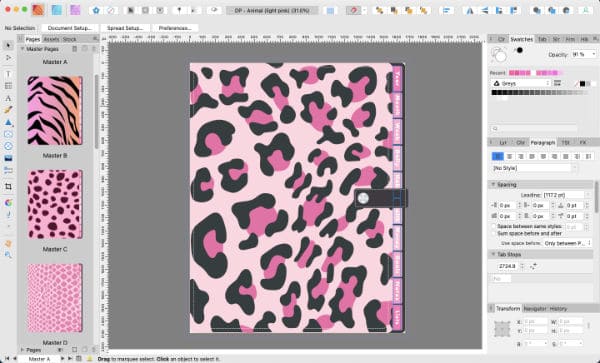Click the Document Setup button
This screenshot has height=363, width=600.
tap(70, 28)
